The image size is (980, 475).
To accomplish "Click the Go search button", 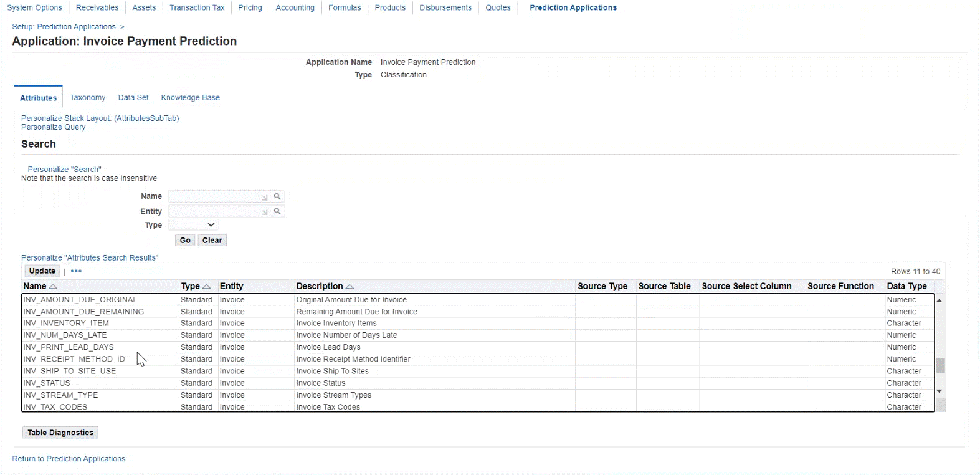I will click(x=185, y=241).
